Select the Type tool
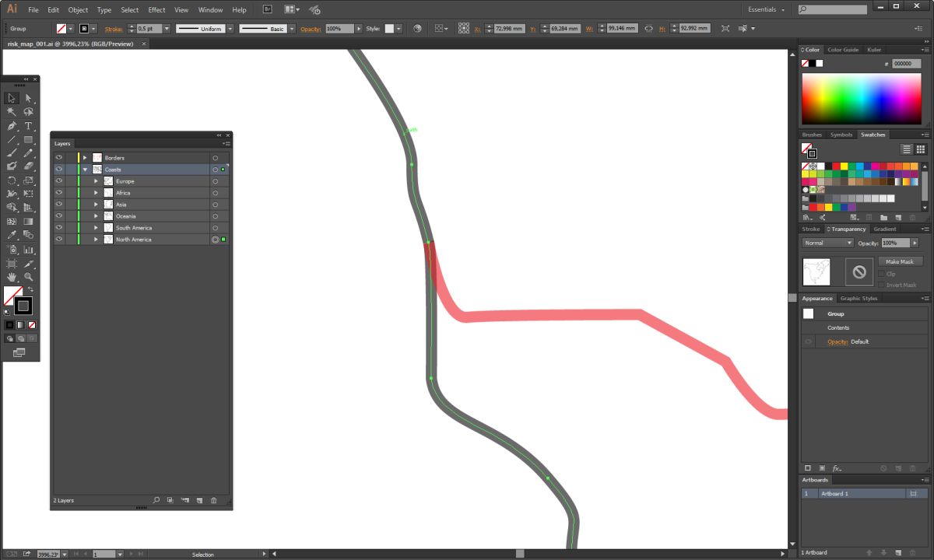Image resolution: width=934 pixels, height=560 pixels. tap(29, 126)
